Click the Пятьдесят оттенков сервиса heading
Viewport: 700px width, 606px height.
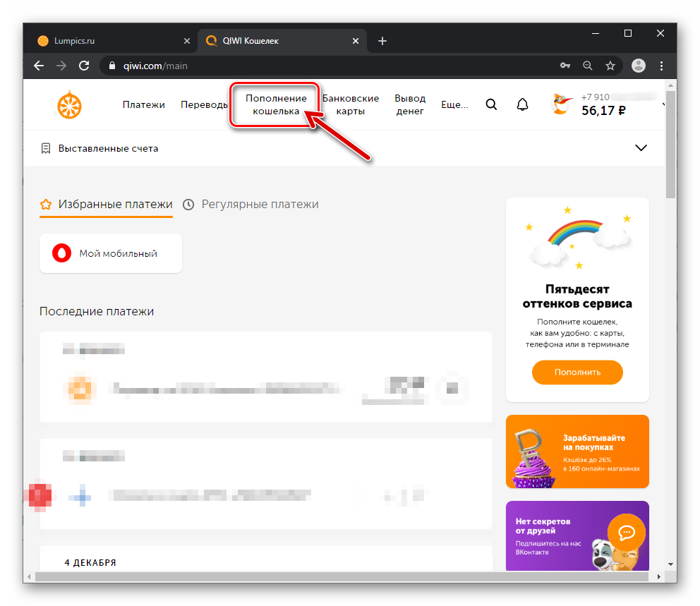tap(577, 296)
